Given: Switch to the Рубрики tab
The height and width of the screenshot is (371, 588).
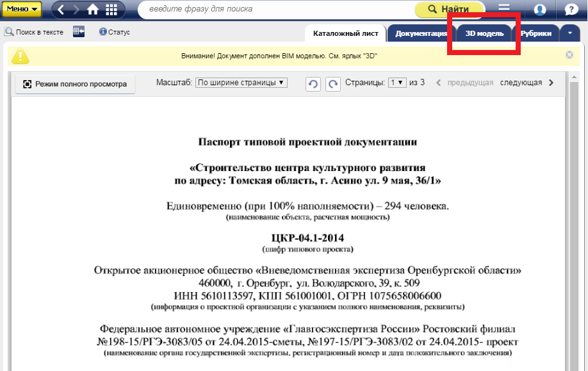Looking at the screenshot, I should coord(535,34).
